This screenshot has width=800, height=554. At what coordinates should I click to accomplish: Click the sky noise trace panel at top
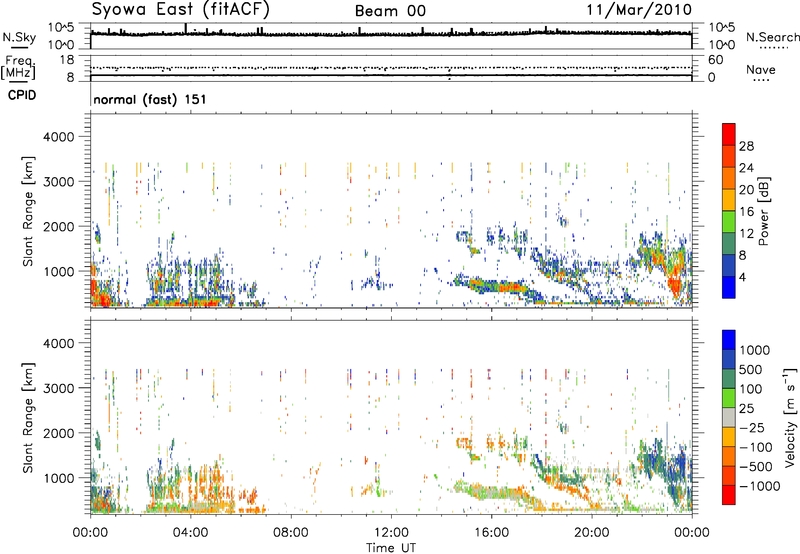[391, 36]
